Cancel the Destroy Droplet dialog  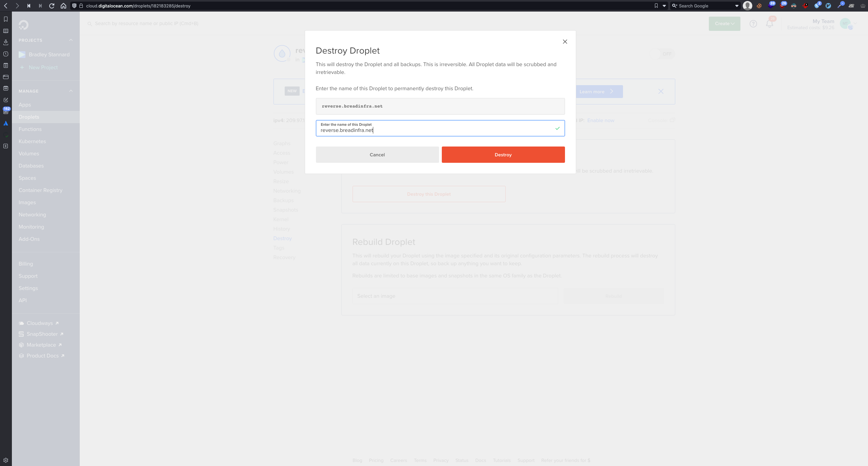(377, 155)
